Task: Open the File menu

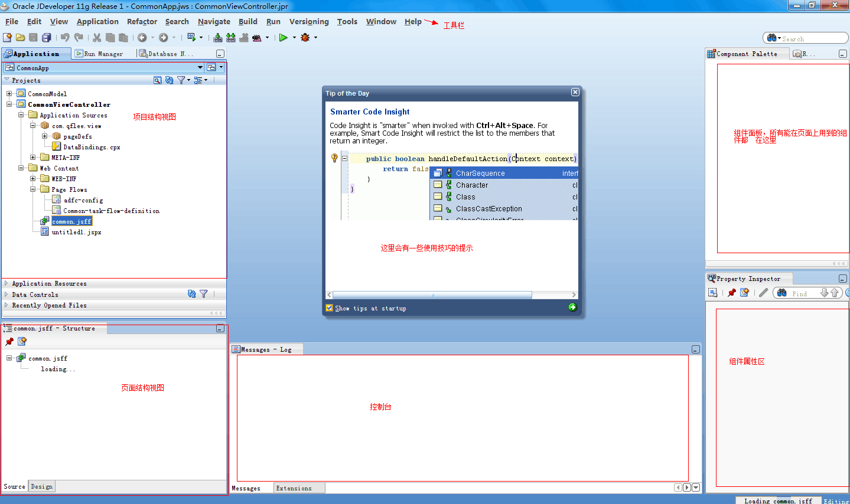Action: point(12,22)
